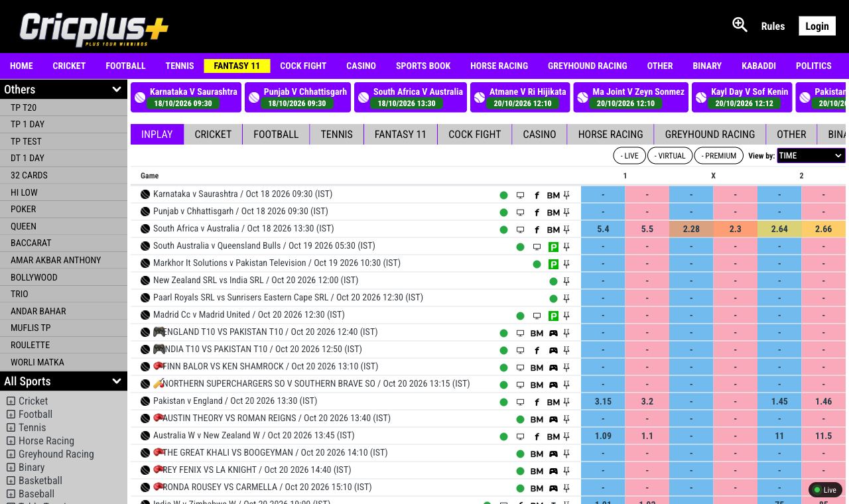Switch to the GREYHOUND RACING tab
Viewport: 849px width, 504px height.
[x=710, y=134]
